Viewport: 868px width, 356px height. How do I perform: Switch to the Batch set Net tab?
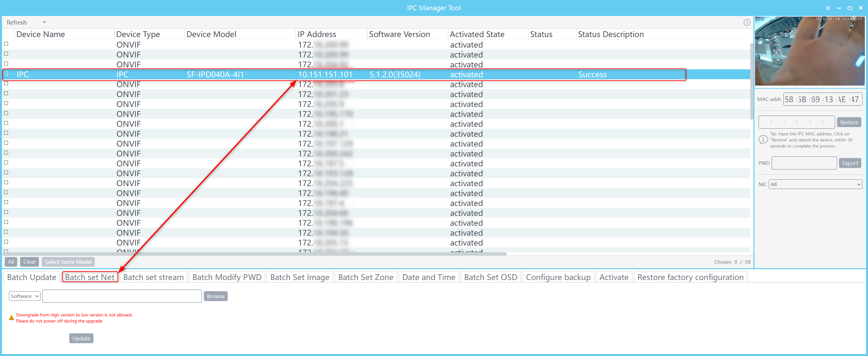click(x=90, y=277)
